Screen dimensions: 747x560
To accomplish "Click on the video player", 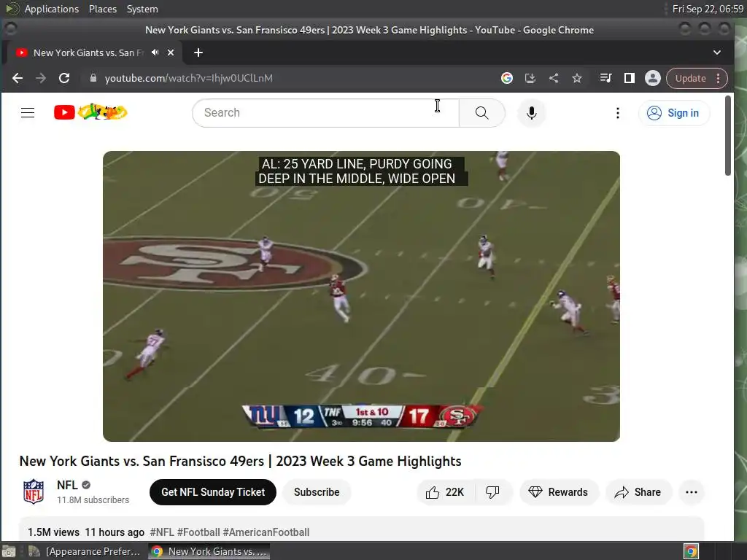I will pyautogui.click(x=361, y=296).
